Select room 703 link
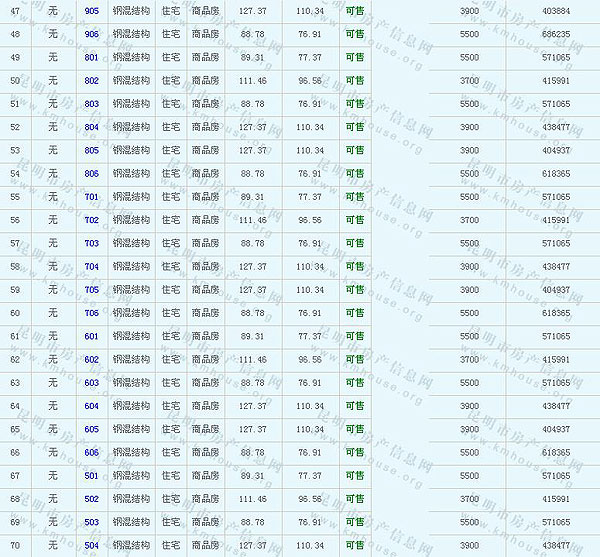Image resolution: width=600 pixels, height=557 pixels. click(x=92, y=243)
